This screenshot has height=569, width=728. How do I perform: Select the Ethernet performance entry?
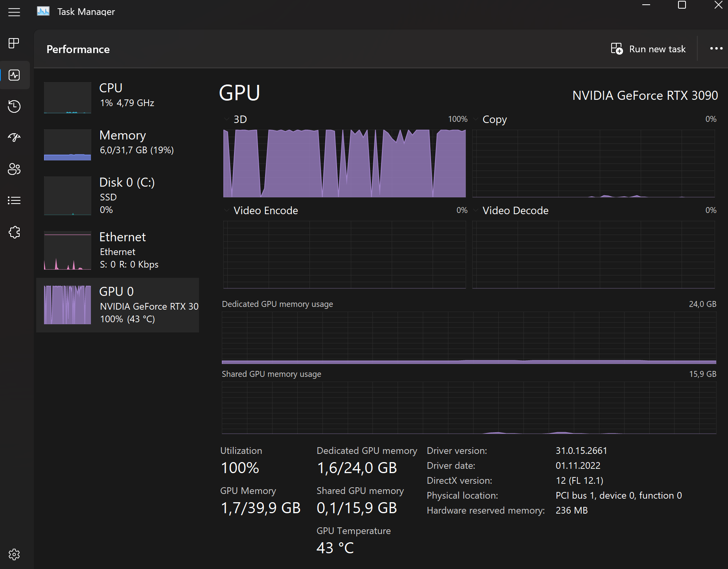coord(118,250)
